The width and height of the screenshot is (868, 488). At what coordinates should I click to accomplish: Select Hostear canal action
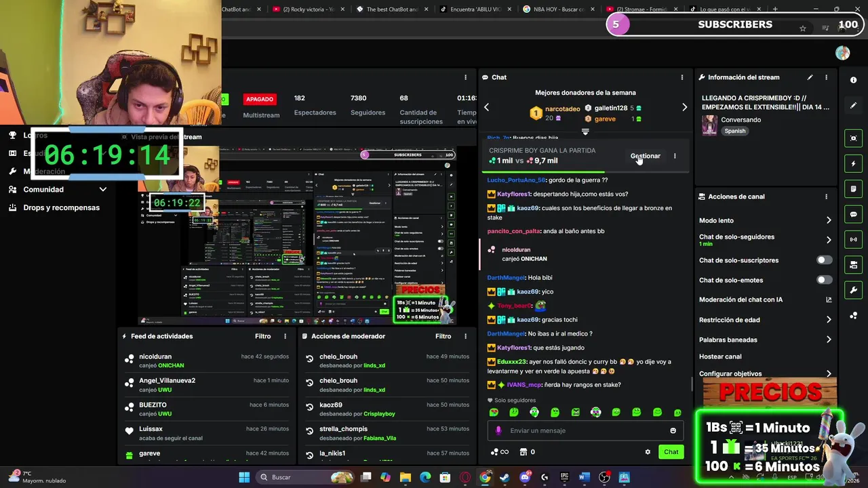720,357
